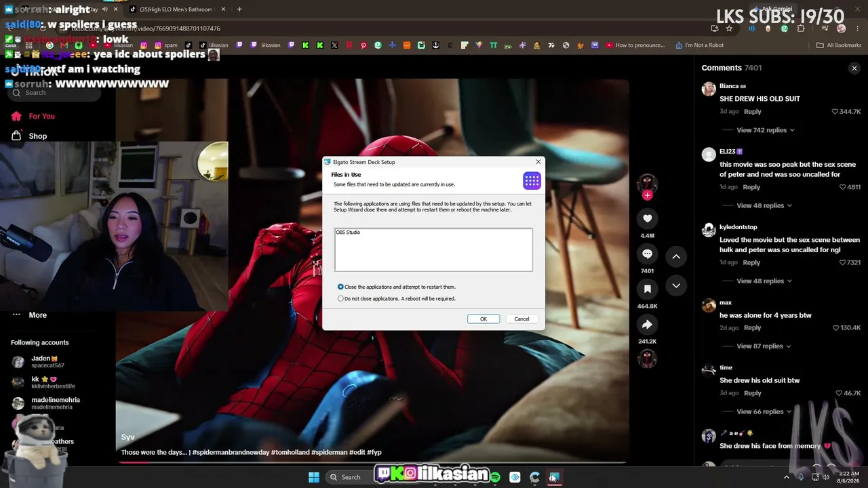
Task: Open kk's followed account
Action: [x=45, y=382]
